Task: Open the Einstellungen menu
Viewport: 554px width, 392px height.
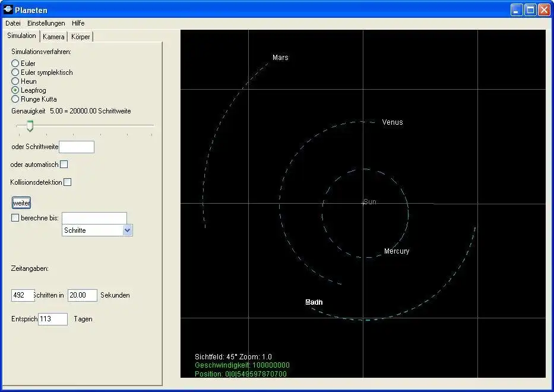Action: 46,23
